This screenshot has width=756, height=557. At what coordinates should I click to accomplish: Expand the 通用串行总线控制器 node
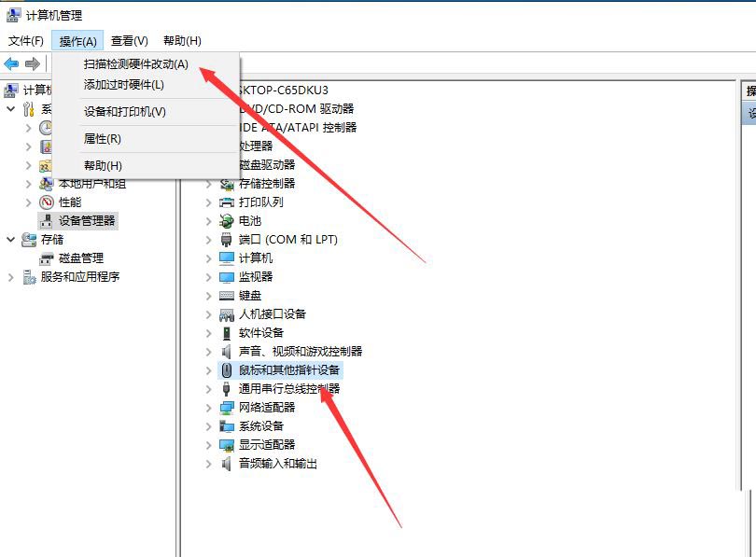(x=209, y=389)
